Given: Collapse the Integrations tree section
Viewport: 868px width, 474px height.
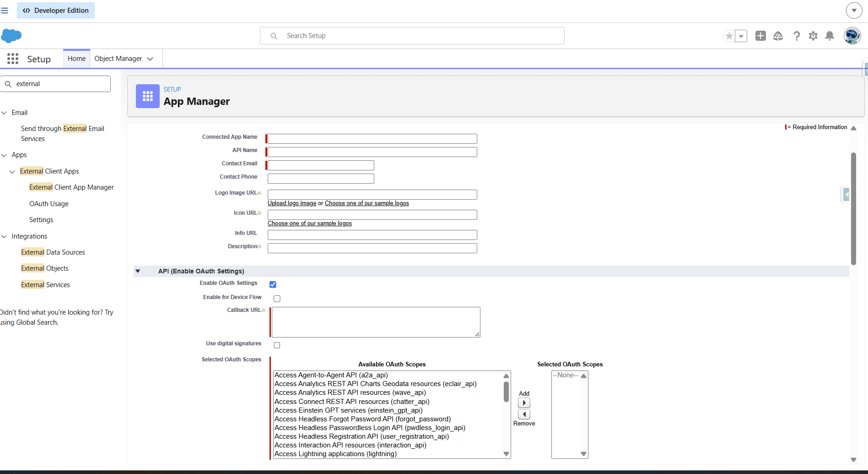Looking at the screenshot, I should point(4,237).
